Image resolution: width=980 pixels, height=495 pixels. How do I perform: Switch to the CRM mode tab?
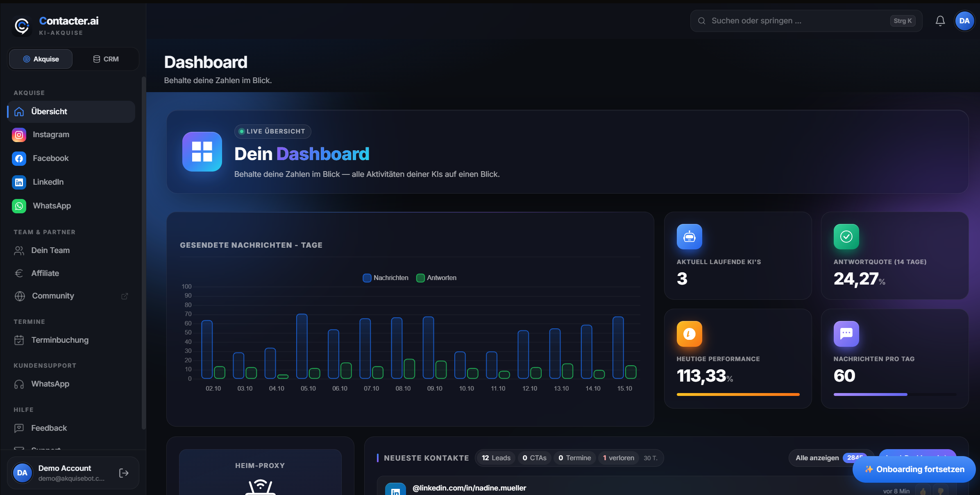(x=106, y=59)
